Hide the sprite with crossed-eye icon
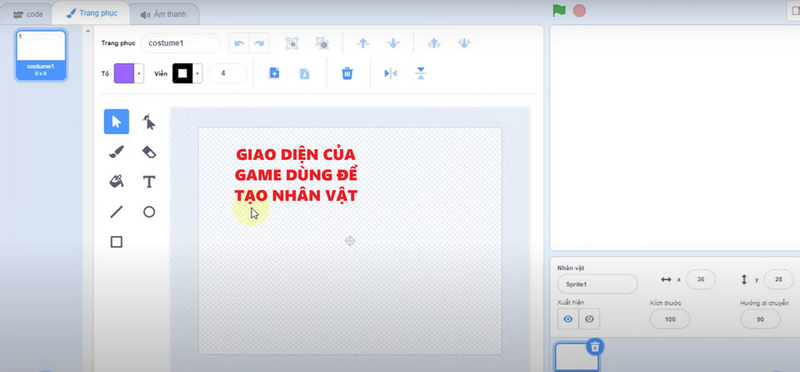The image size is (800, 372). pyautogui.click(x=589, y=319)
